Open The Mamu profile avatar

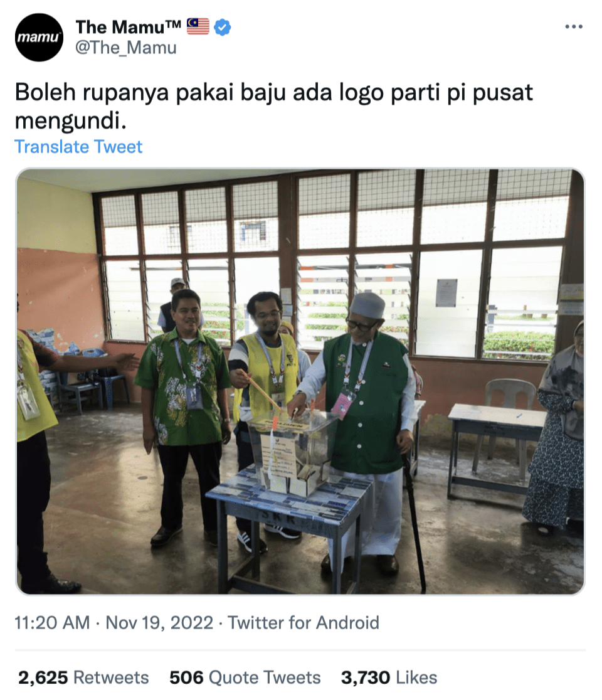40,37
